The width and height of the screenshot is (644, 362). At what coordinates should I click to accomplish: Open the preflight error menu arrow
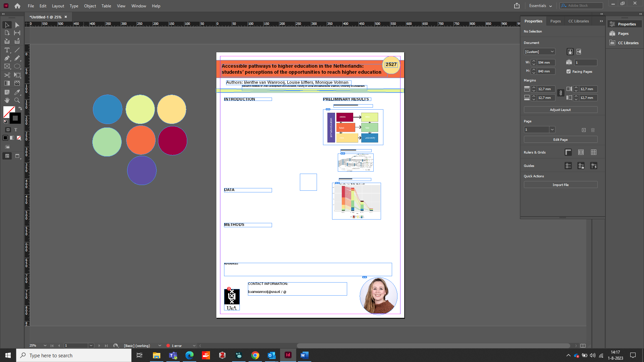click(194, 346)
